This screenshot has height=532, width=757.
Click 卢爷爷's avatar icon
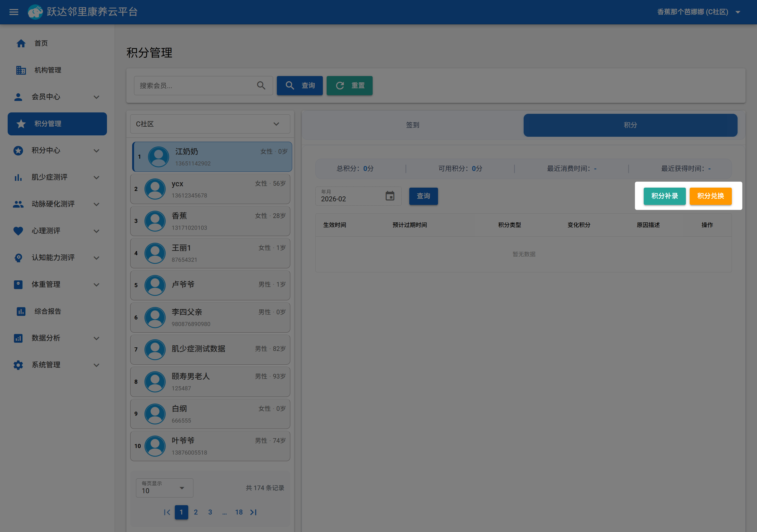pyautogui.click(x=155, y=286)
